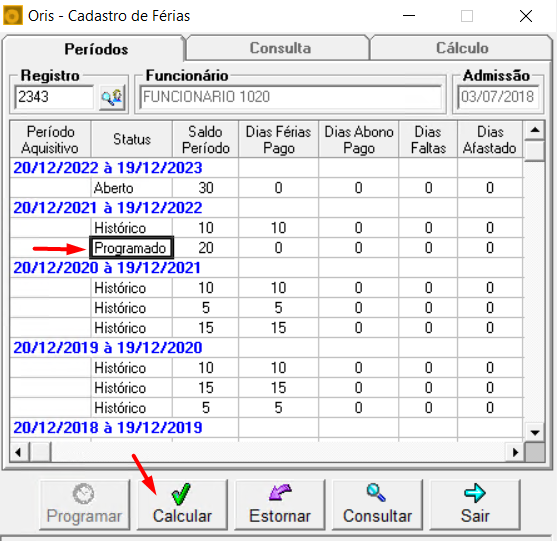This screenshot has width=558, height=541.
Task: Click the Funcionário name field
Action: tap(291, 97)
